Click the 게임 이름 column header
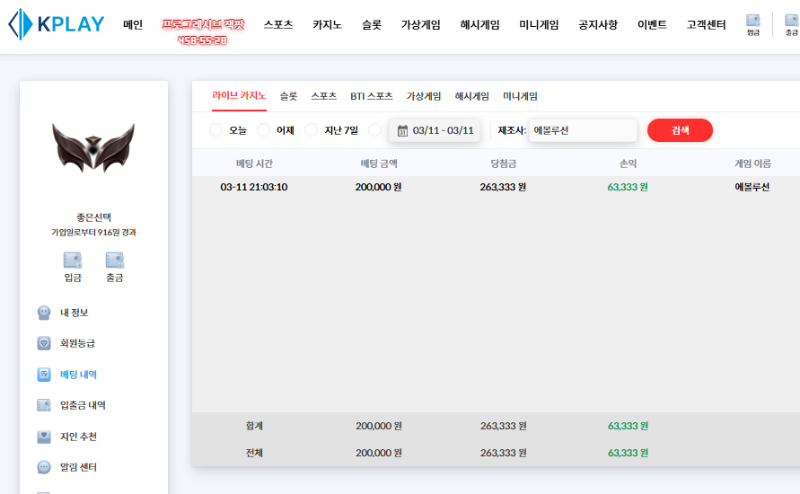800x494 pixels. [752, 163]
